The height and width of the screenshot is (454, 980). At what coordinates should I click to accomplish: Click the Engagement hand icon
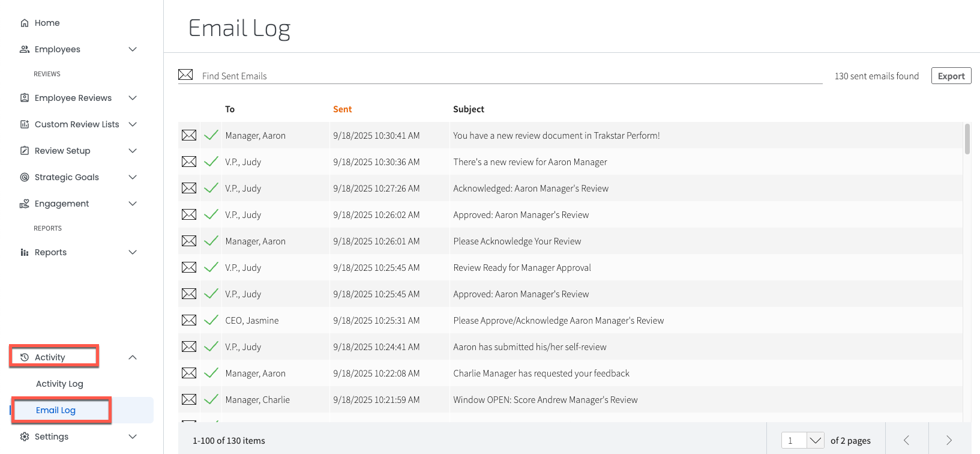(x=25, y=204)
